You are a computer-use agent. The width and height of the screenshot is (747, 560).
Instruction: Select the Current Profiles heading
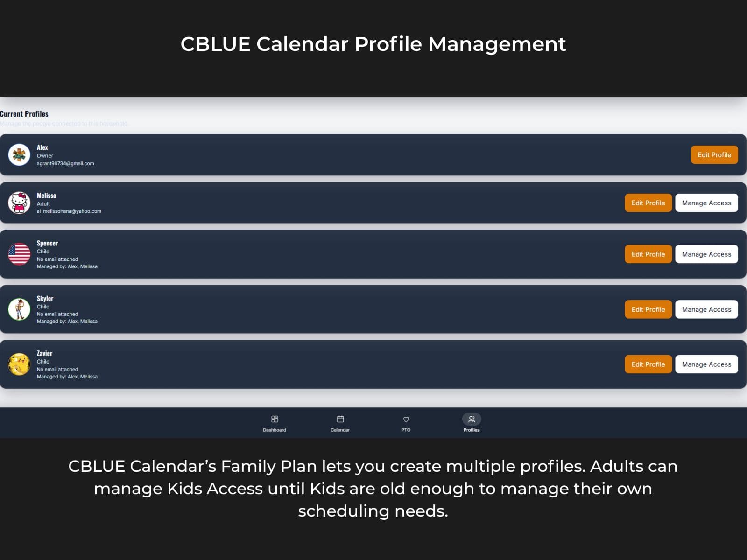click(24, 113)
